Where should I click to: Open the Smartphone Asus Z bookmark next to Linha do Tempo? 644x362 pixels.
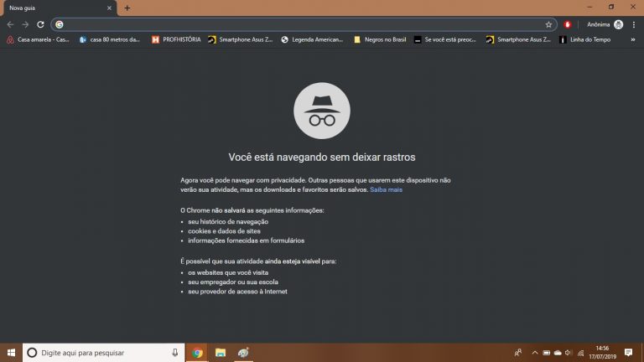click(518, 40)
